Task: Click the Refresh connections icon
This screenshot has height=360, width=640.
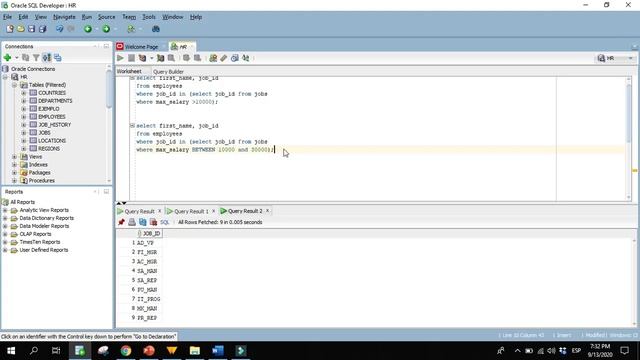Action: 25,58
